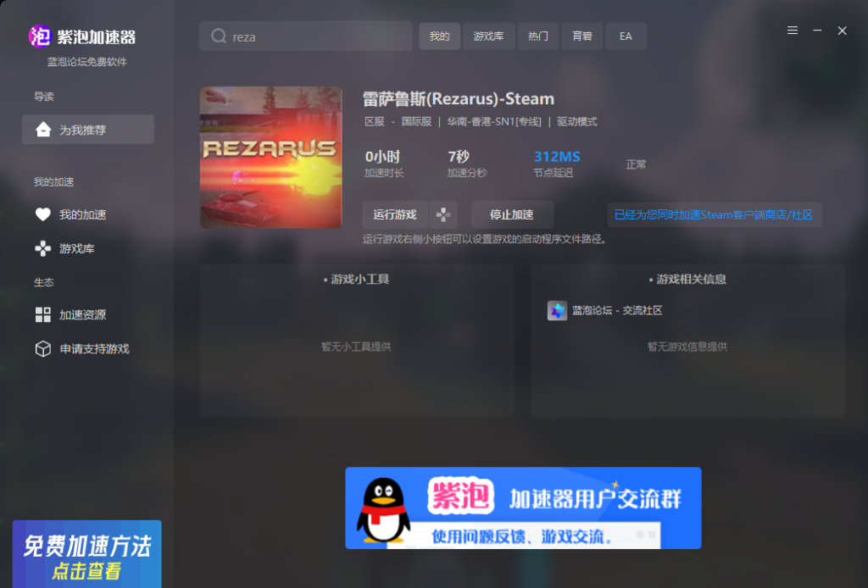Image resolution: width=868 pixels, height=588 pixels.
Task: Open the 免费加速方法 点击查看 banner
Action: pyautogui.click(x=87, y=554)
